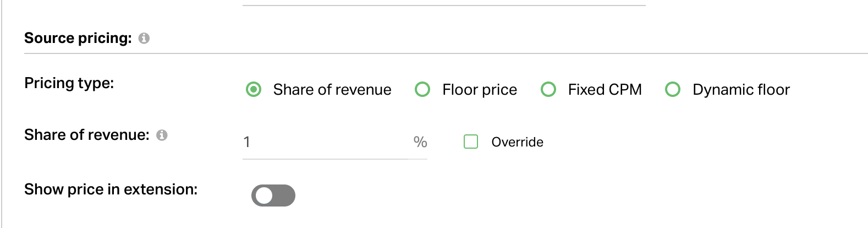Click the Show price in extension label

[111, 189]
